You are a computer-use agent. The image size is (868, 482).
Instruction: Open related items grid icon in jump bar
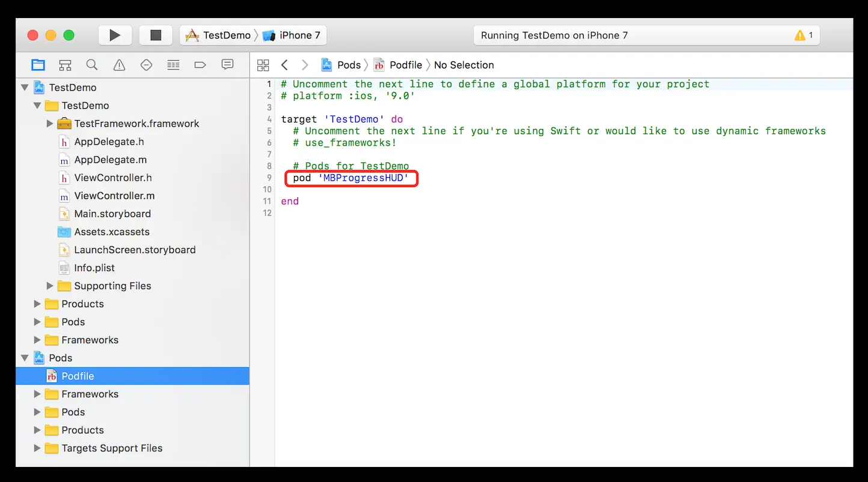pos(263,65)
